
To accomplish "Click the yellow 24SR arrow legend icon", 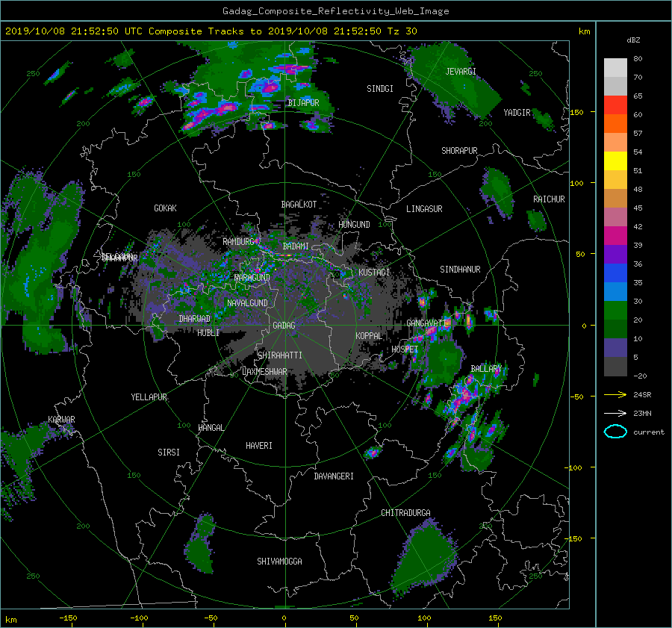I will point(615,394).
